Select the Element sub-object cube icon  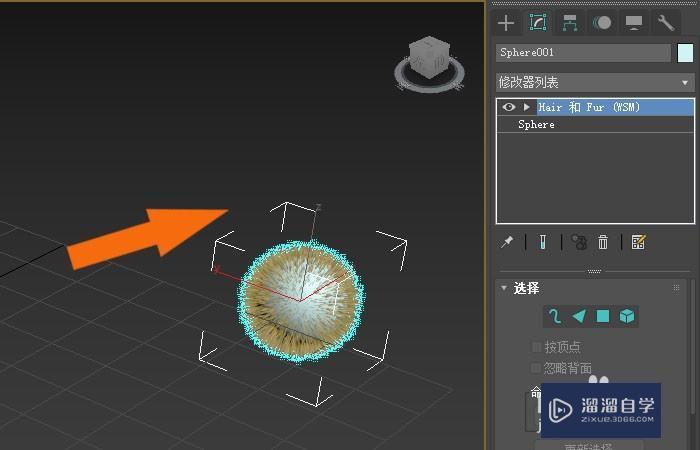[627, 316]
